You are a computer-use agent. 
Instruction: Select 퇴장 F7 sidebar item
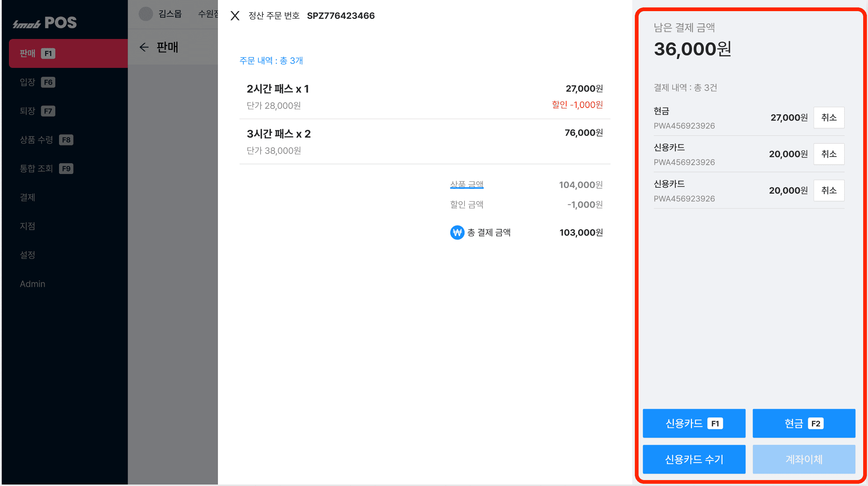click(x=37, y=111)
